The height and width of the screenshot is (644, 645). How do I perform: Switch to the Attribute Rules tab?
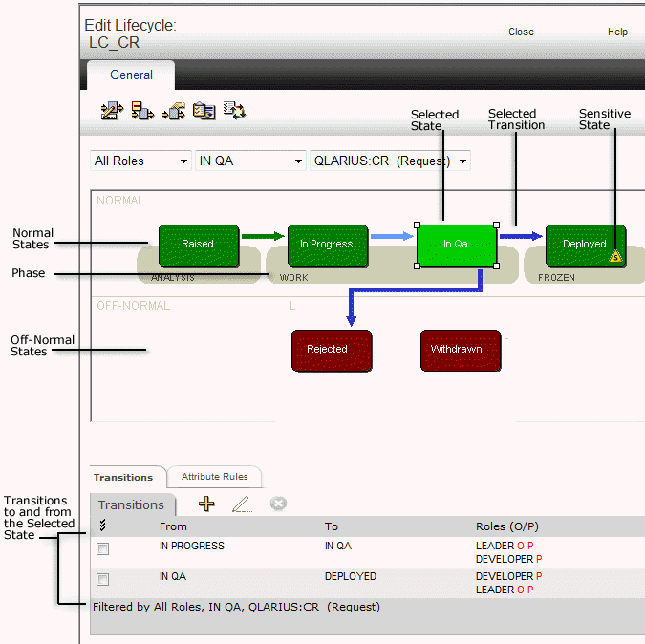point(215,477)
